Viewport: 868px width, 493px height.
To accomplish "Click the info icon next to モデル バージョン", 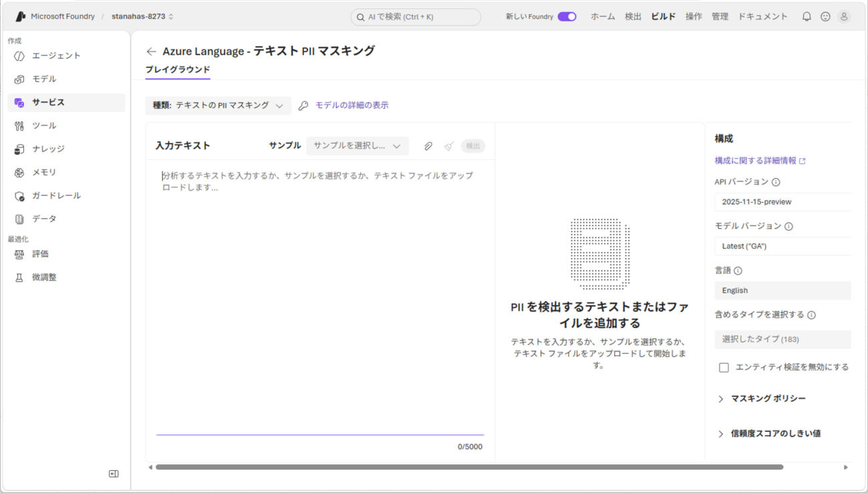I will 789,227.
